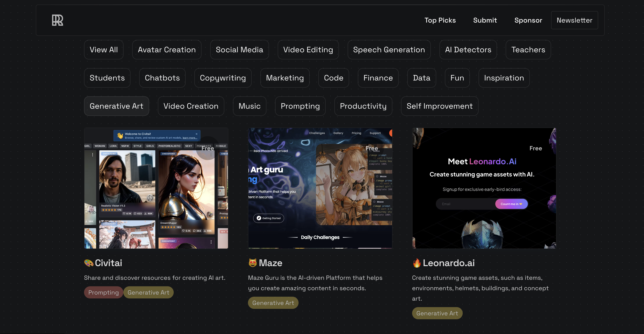The image size is (644, 334).
Task: Click the waving hand icon in Civitai banner
Action: tap(120, 136)
